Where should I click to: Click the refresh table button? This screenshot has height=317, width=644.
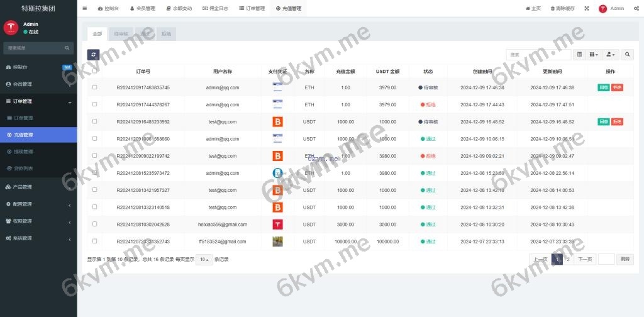(x=93, y=55)
